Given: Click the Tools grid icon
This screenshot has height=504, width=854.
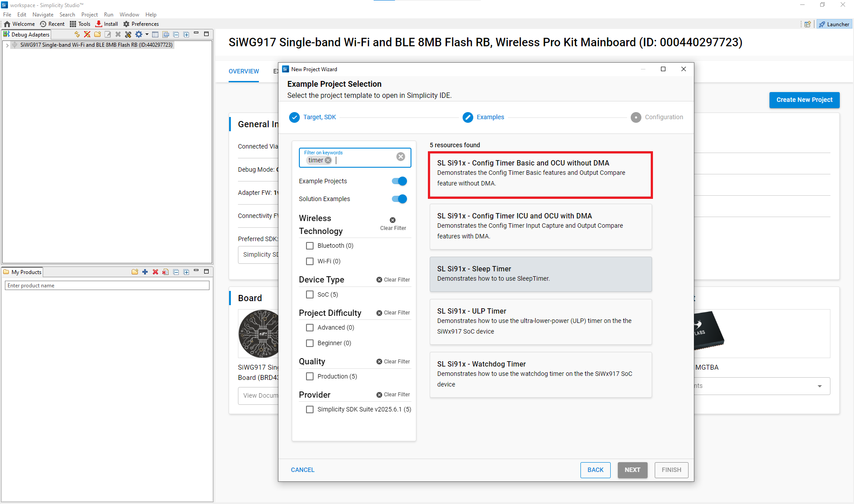Looking at the screenshot, I should (x=73, y=24).
